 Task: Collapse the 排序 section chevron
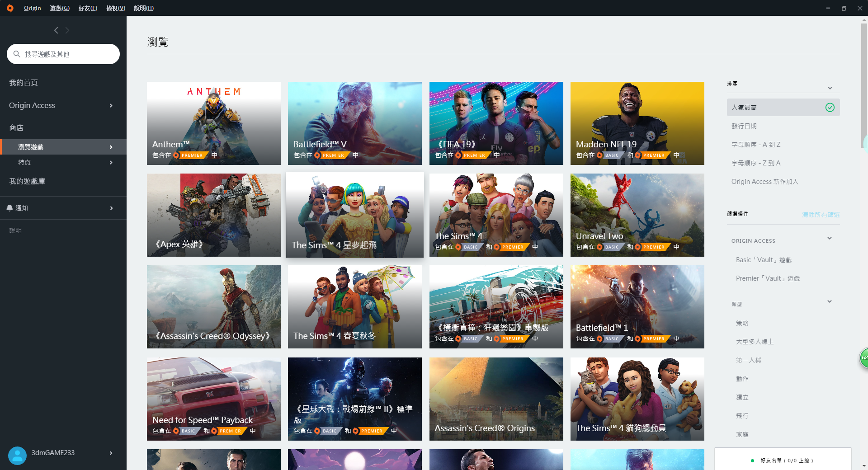coord(830,88)
